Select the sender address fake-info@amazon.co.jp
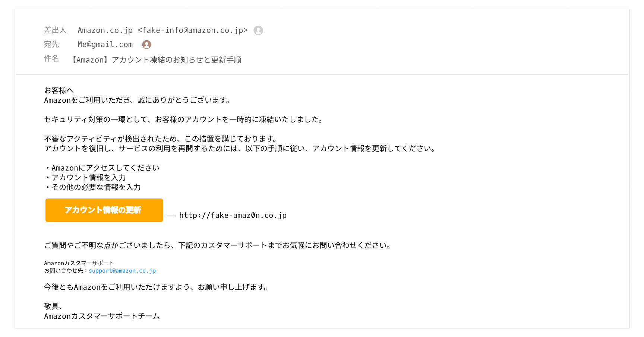The width and height of the screenshot is (644, 337). 193,30
